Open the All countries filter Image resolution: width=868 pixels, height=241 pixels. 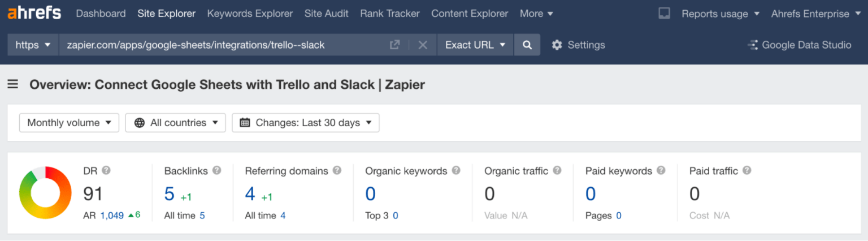[175, 123]
